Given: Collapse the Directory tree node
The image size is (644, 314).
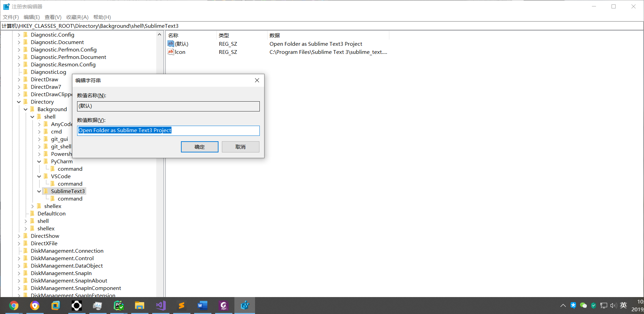Looking at the screenshot, I should (x=19, y=102).
